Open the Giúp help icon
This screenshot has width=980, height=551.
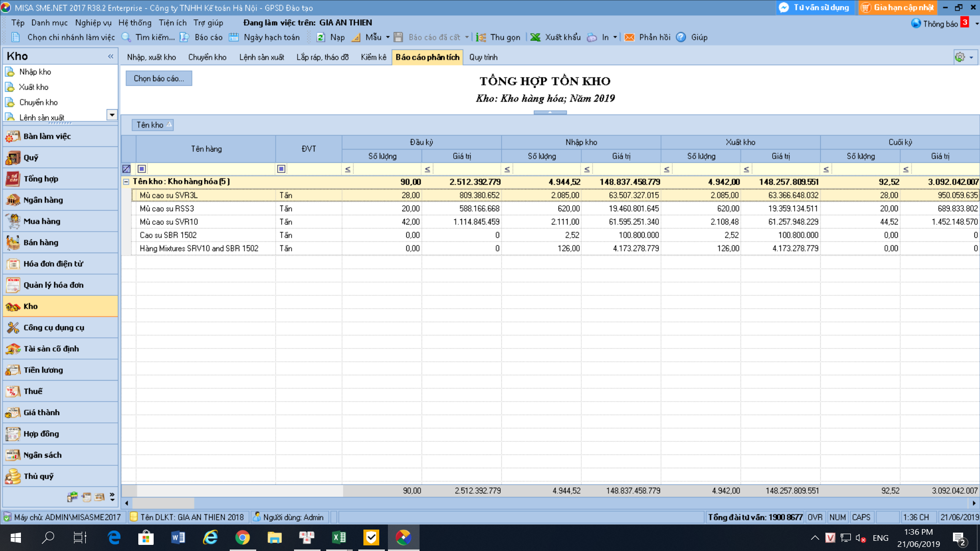(x=681, y=37)
